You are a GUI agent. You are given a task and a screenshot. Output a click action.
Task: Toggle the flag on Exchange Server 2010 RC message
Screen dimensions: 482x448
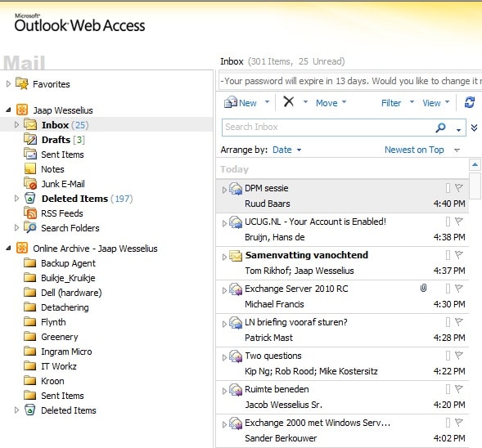click(459, 288)
